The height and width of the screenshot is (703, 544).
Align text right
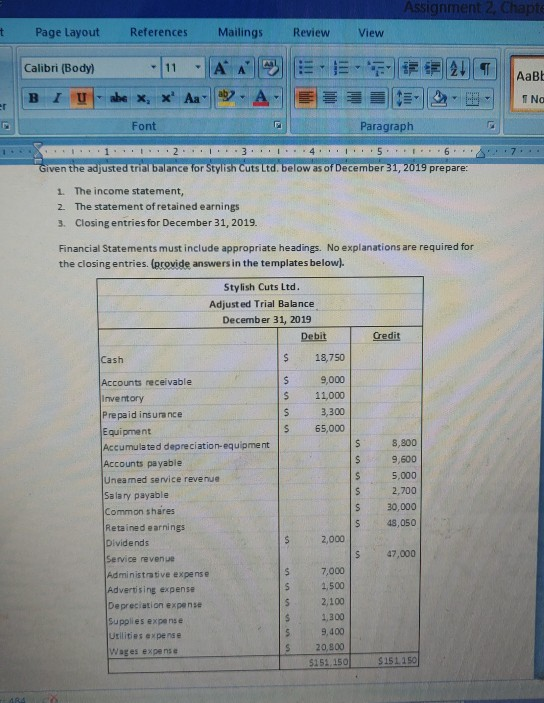[x=353, y=98]
